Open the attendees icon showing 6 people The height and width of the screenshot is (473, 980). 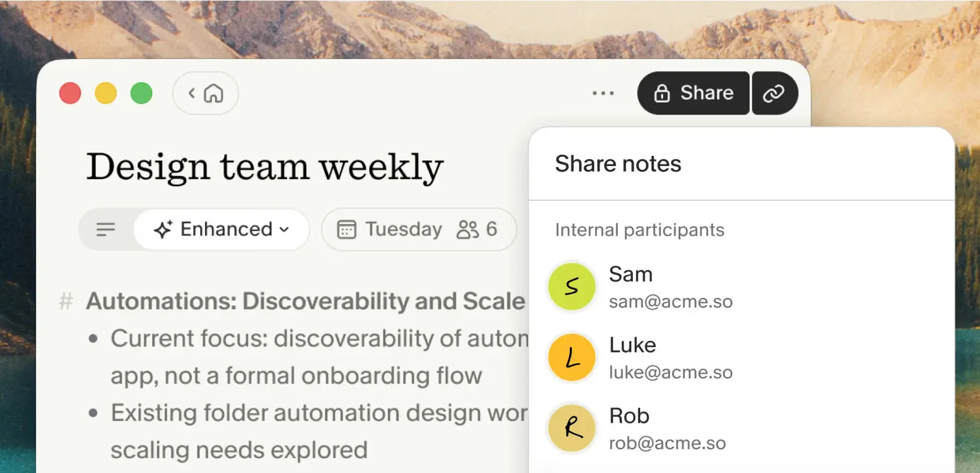coord(468,230)
